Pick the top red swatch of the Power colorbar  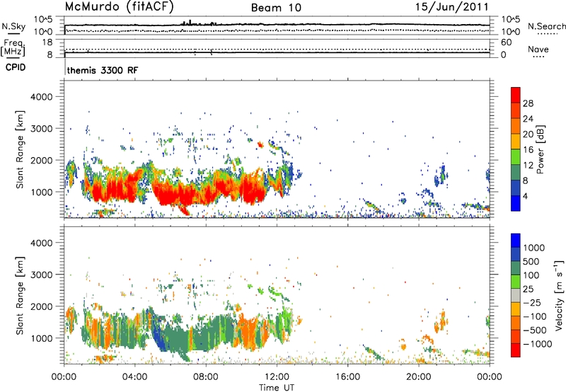516,95
